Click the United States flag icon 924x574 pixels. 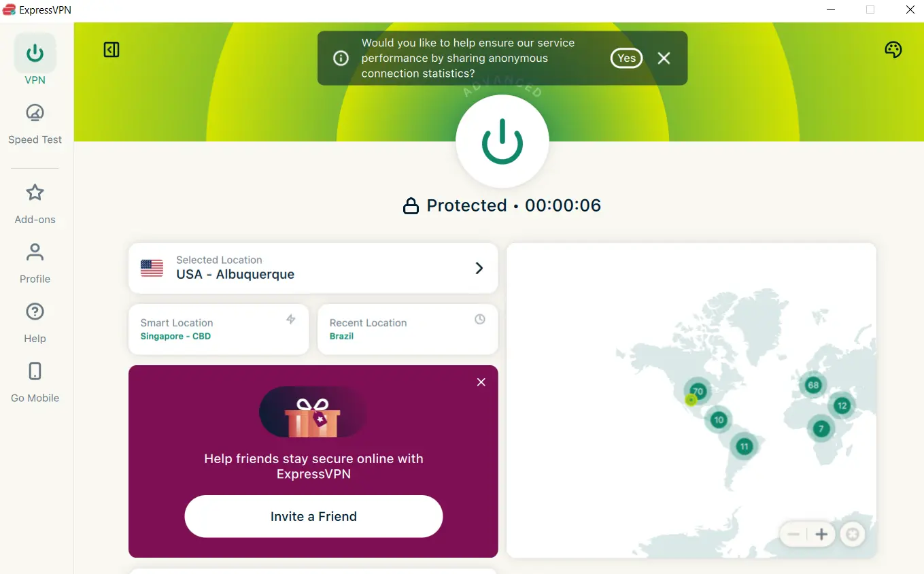152,268
